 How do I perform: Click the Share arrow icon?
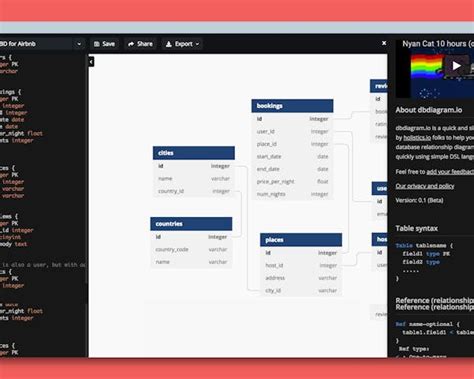tap(131, 44)
